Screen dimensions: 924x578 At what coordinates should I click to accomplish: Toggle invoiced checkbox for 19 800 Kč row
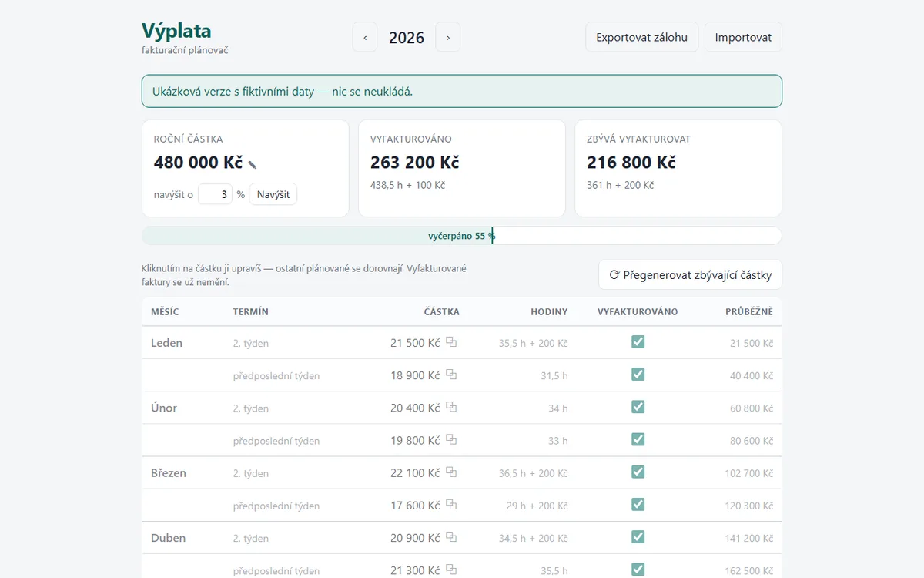[638, 439]
